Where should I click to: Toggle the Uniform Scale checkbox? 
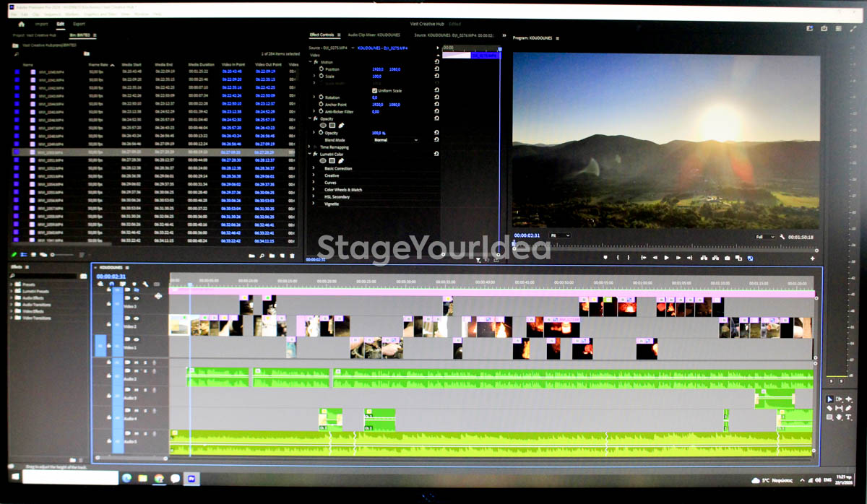pos(374,90)
